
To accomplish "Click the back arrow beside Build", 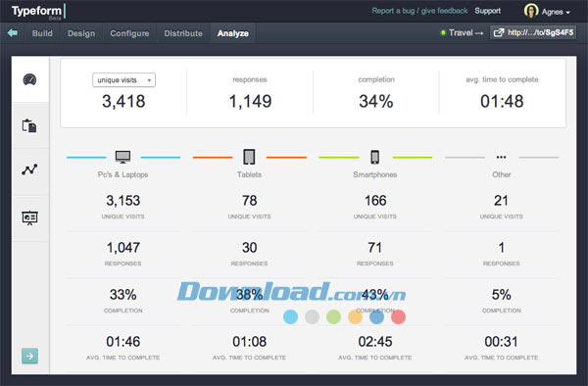I will [13, 33].
